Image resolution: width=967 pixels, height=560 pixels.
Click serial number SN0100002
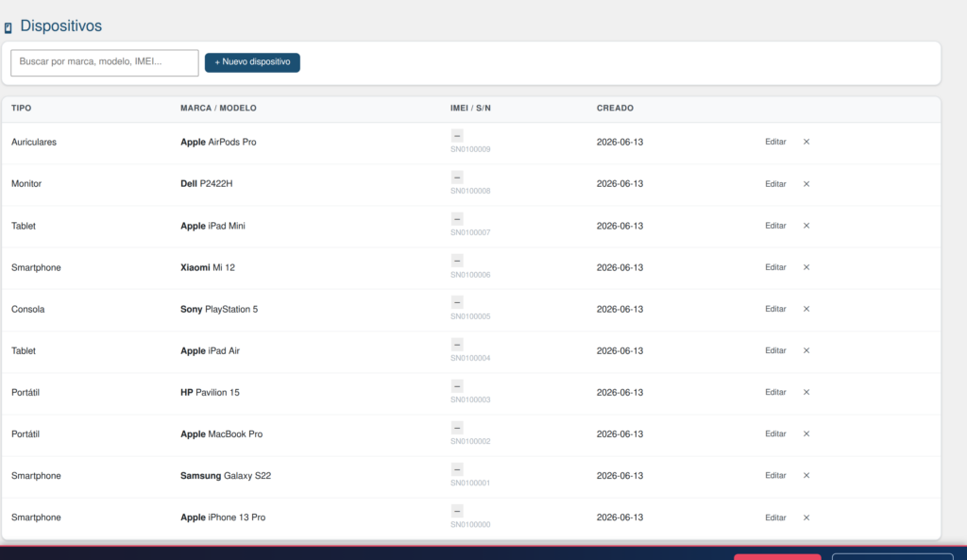pyautogui.click(x=470, y=441)
